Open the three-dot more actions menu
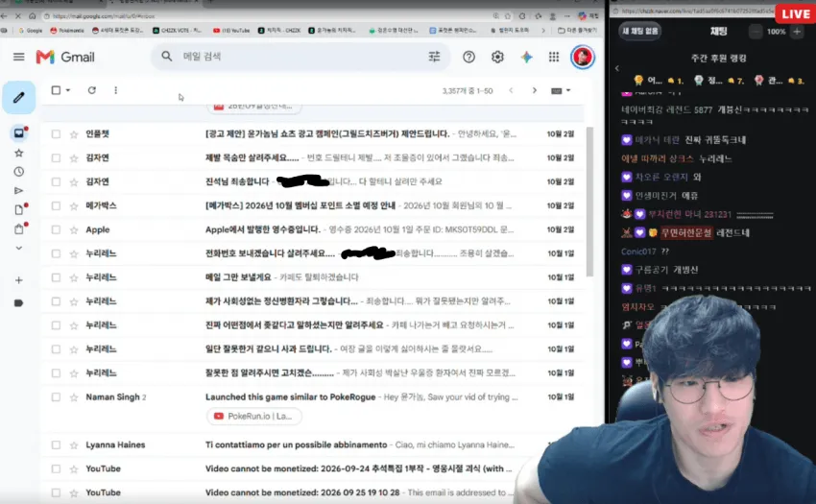Screen dimensions: 816x504 pyautogui.click(x=115, y=90)
